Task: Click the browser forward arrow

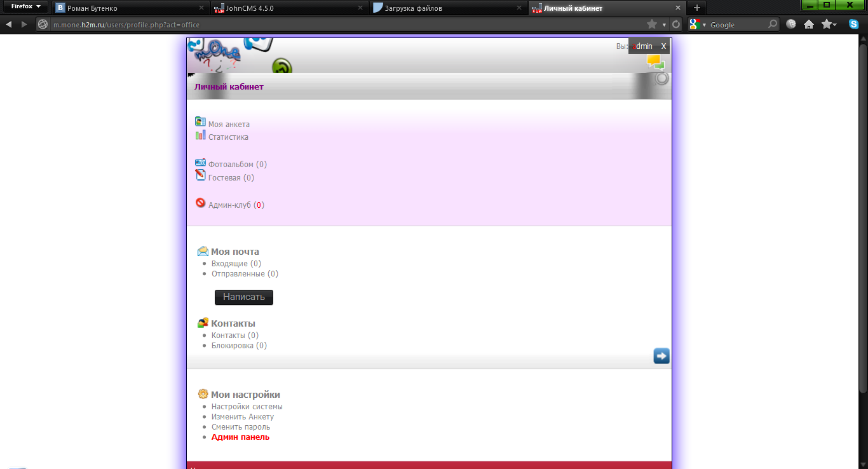Action: pos(24,24)
